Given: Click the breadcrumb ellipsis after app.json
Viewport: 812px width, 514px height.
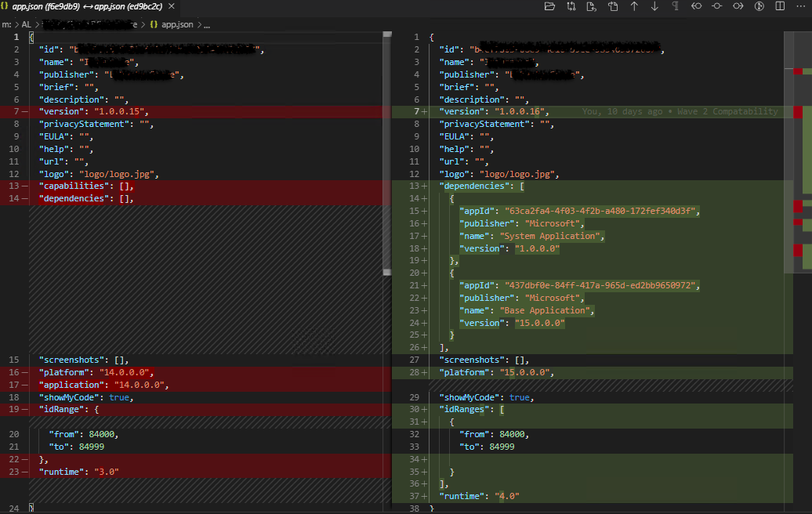Looking at the screenshot, I should tap(207, 24).
